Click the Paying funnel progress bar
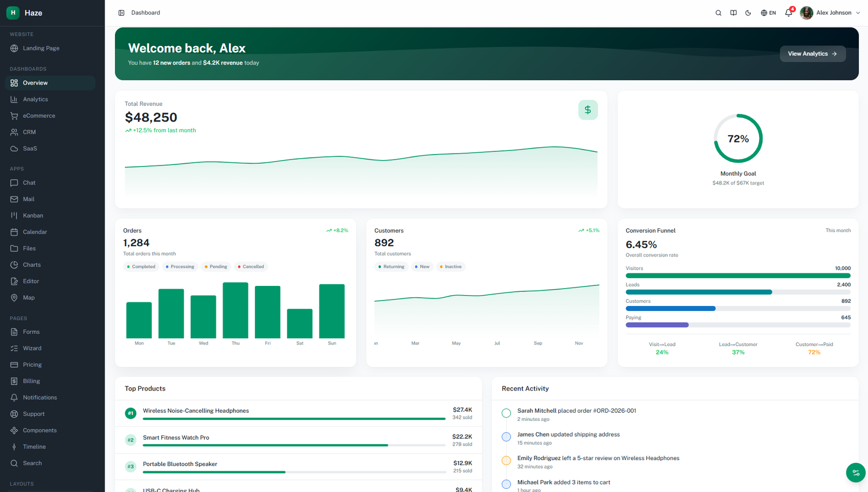 pos(738,325)
